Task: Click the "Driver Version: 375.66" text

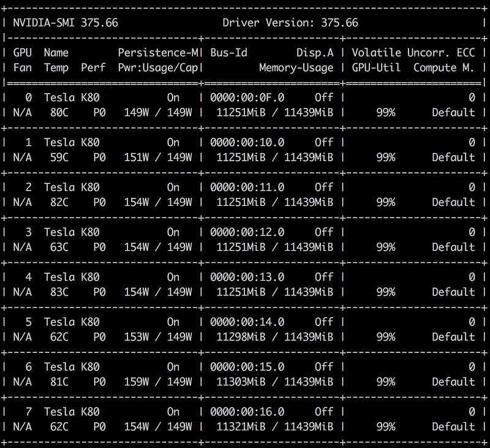Action: coord(290,23)
